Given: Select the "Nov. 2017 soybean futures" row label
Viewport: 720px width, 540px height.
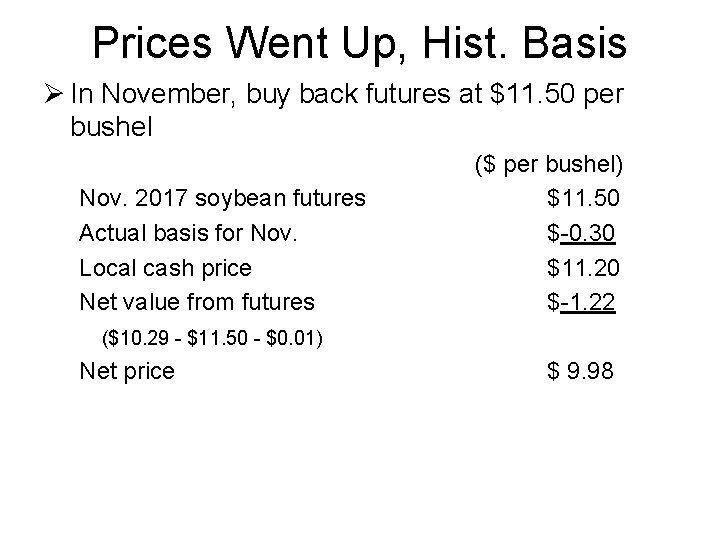Looking at the screenshot, I should click(x=222, y=199).
